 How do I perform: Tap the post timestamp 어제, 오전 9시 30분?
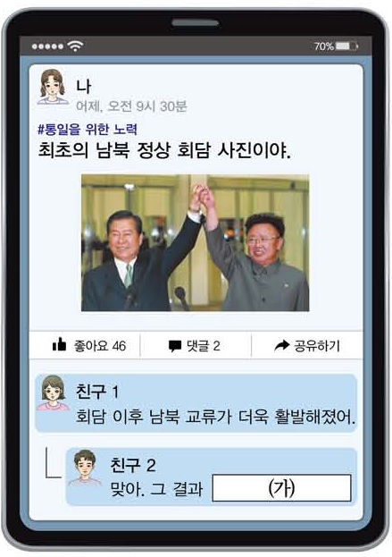point(131,105)
